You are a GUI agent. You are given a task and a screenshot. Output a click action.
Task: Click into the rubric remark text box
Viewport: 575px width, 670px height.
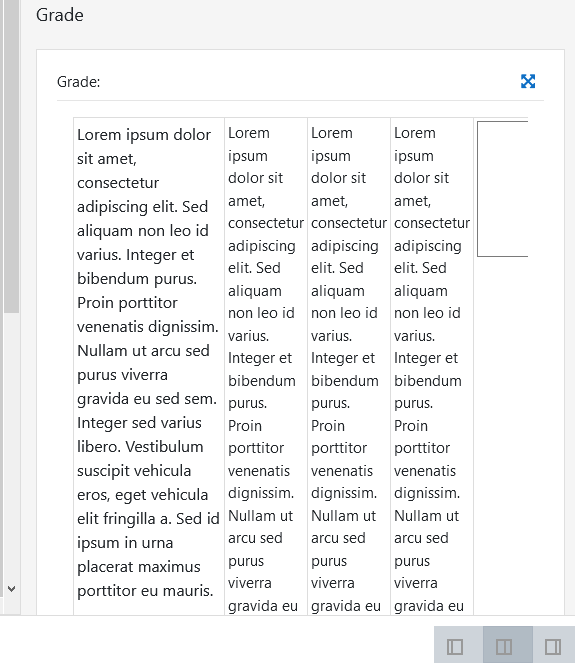coord(502,189)
